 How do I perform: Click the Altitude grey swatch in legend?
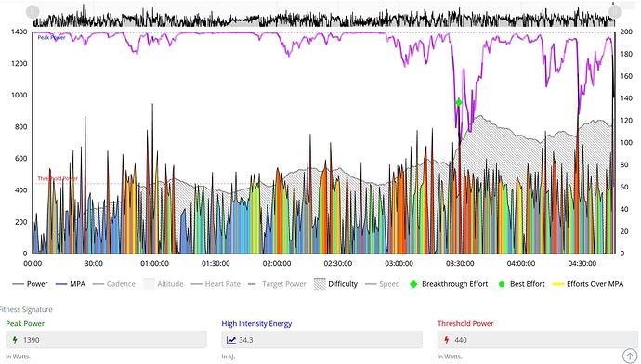[149, 284]
